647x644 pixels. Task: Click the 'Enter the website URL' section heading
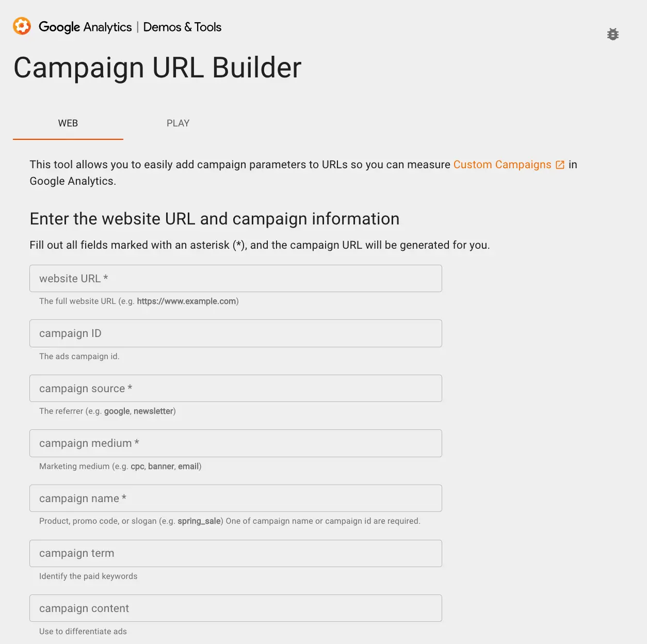click(x=215, y=219)
